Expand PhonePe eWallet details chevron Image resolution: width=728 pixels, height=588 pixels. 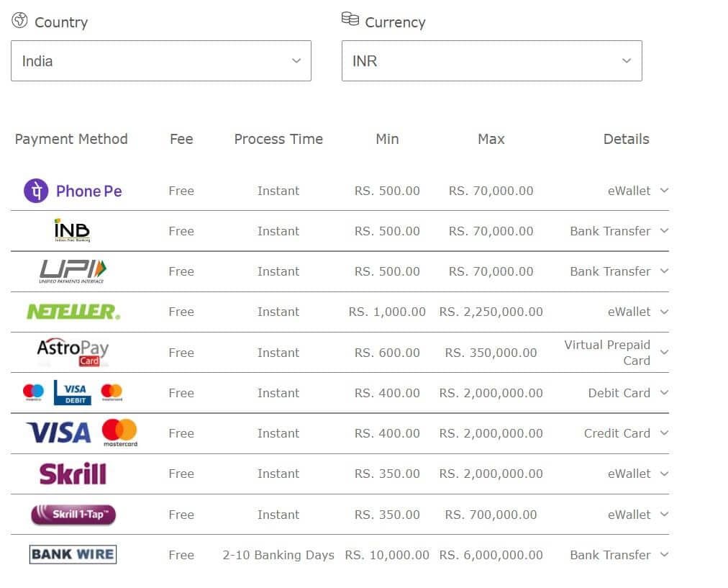pos(664,191)
